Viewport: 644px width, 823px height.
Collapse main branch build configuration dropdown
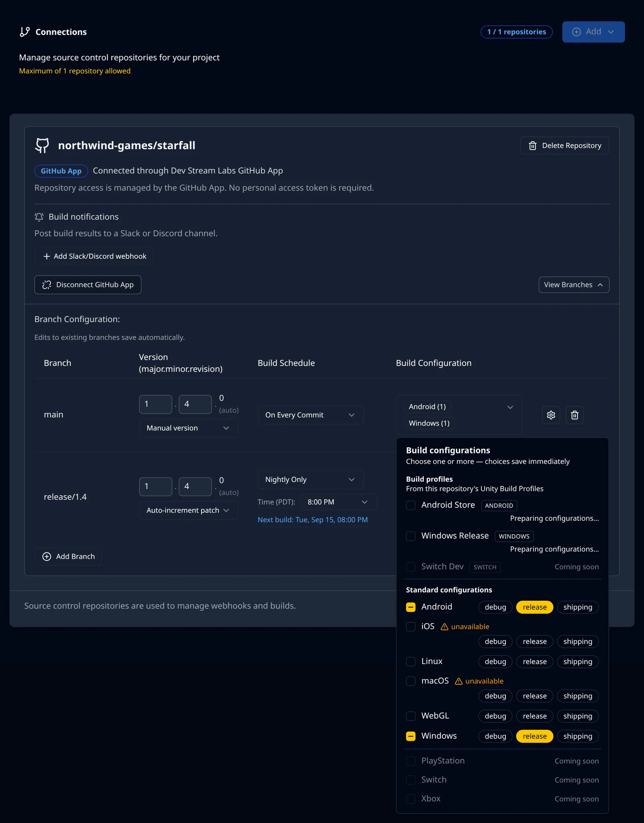click(459, 415)
